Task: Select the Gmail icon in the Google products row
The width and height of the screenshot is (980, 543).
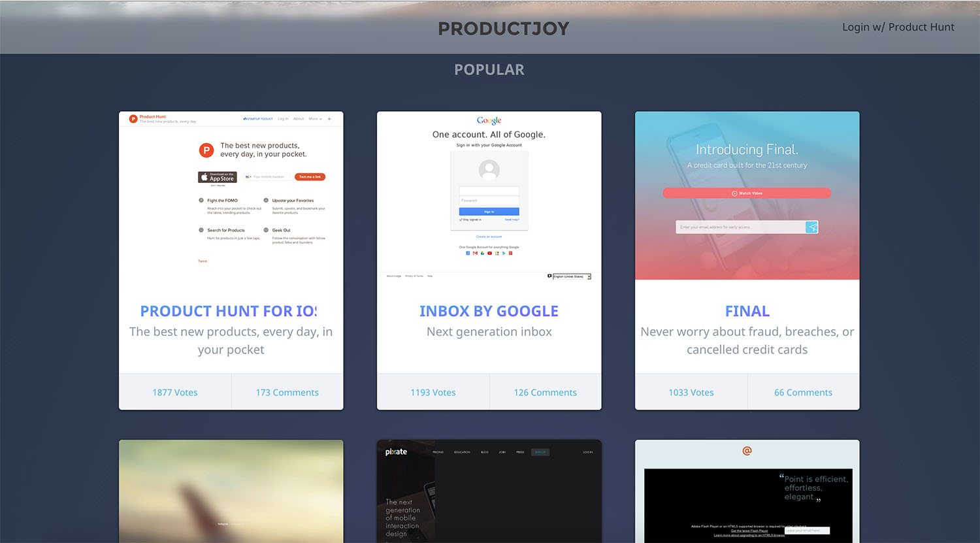Action: click(475, 253)
